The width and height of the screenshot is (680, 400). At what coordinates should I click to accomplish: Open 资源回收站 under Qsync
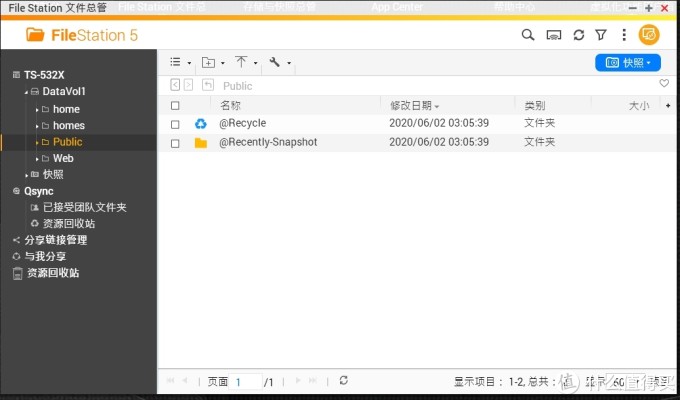pyautogui.click(x=69, y=224)
